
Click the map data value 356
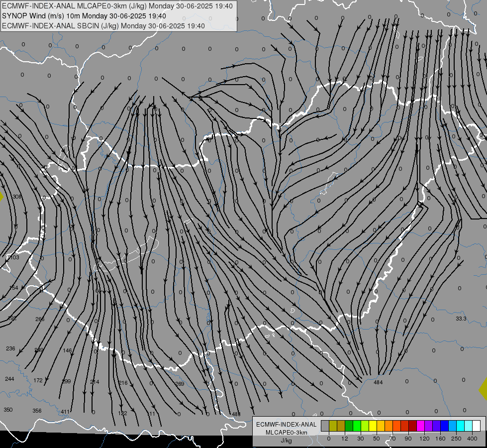(37, 411)
